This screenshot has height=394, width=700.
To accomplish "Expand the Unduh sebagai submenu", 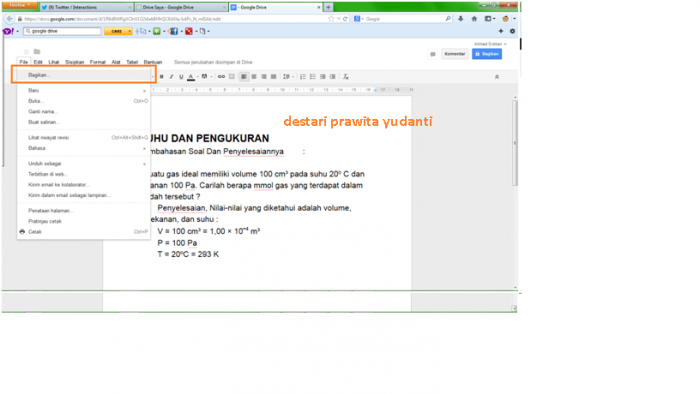I will pos(83,164).
